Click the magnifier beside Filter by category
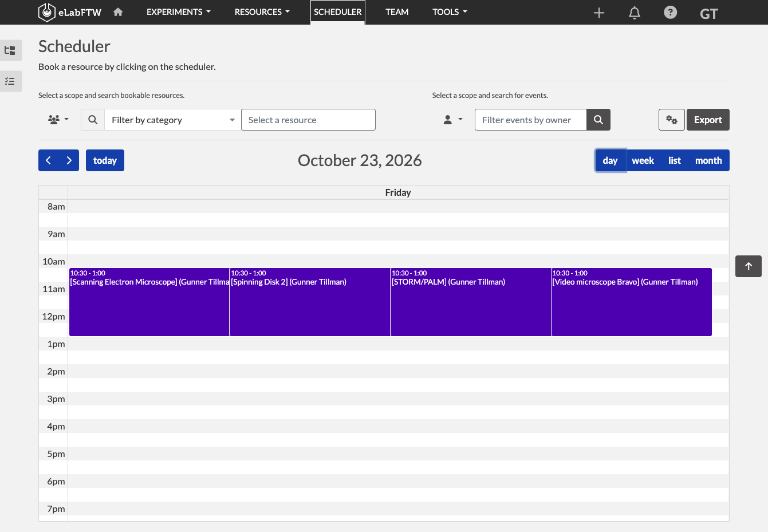Screen dimensions: 768x532 93,120
